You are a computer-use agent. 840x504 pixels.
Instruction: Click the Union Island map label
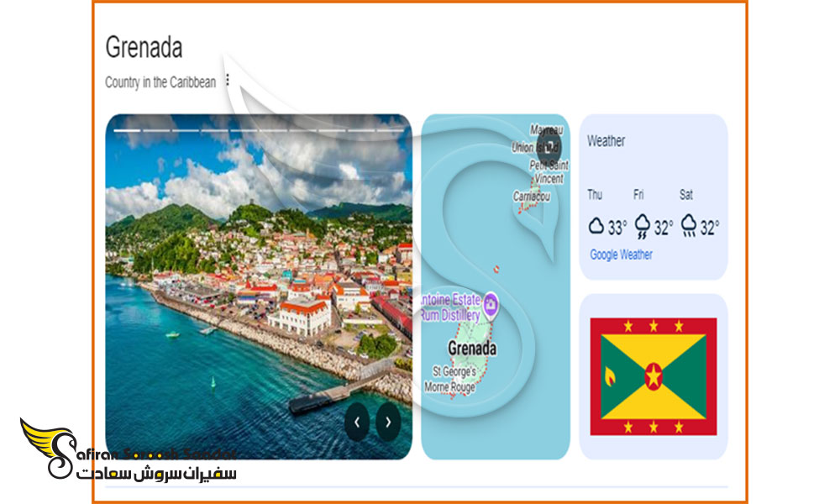click(534, 147)
